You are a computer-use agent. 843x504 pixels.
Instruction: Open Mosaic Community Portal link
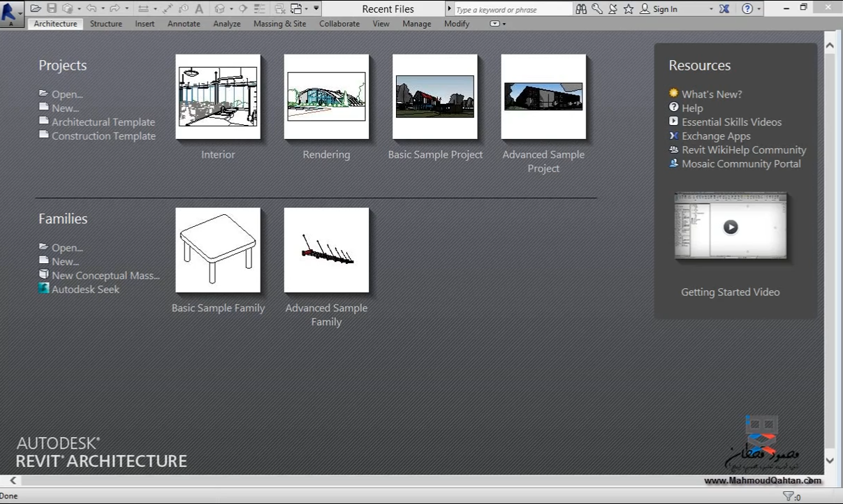coord(741,164)
